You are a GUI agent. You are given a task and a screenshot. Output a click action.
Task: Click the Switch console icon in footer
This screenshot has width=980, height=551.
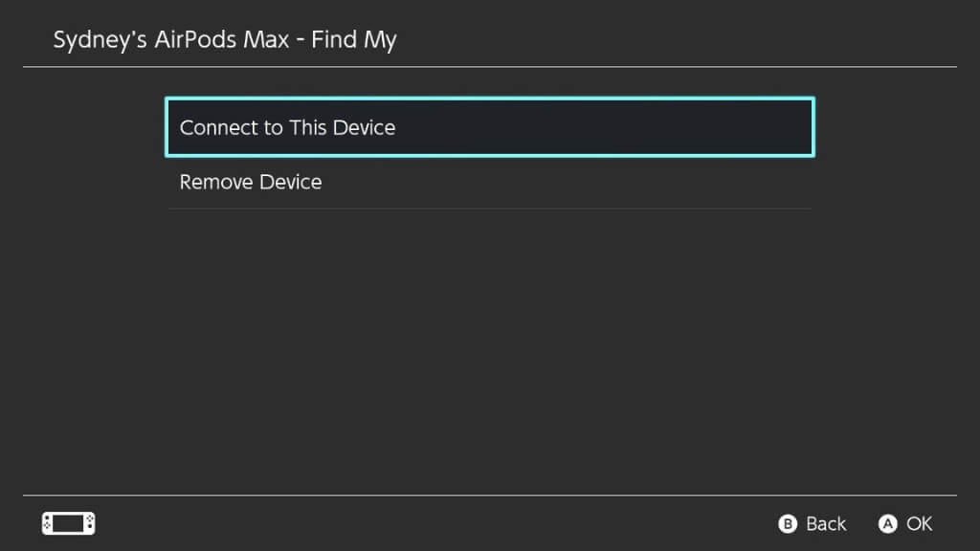click(x=68, y=523)
